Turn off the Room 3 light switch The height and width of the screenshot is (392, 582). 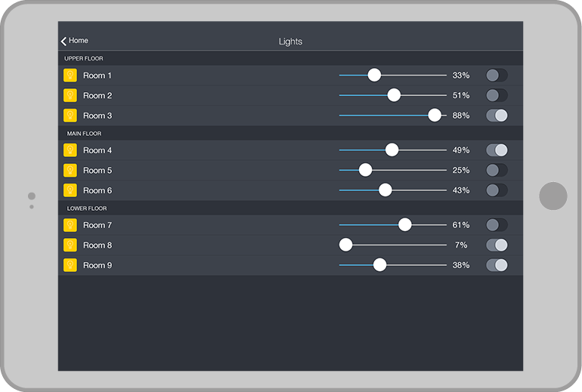[497, 116]
